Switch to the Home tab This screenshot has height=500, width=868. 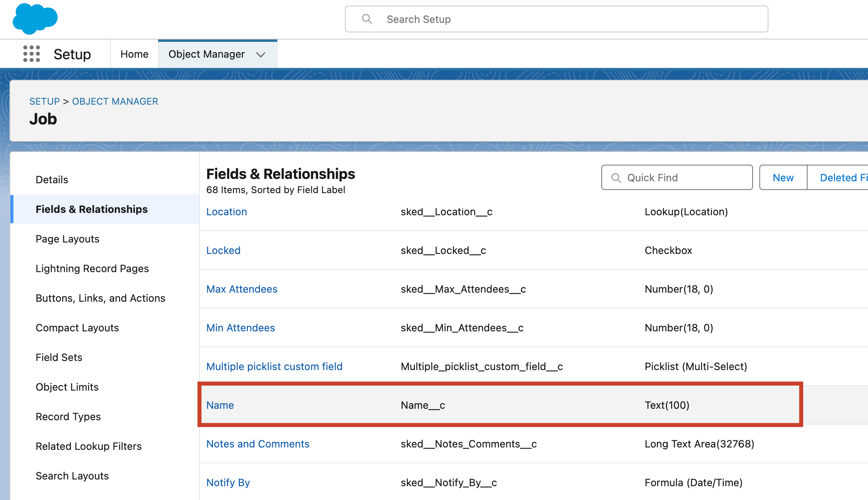[x=134, y=54]
